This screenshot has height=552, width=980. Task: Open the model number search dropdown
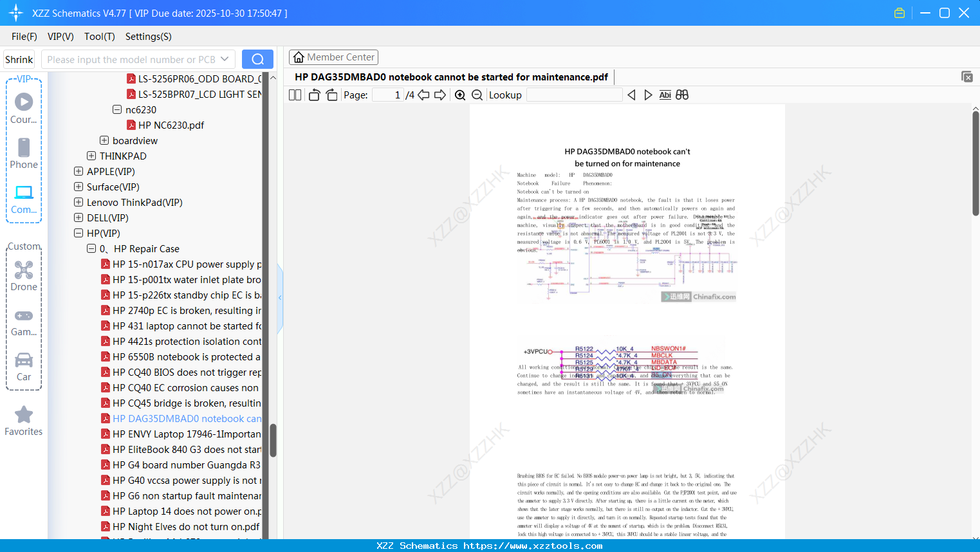225,59
